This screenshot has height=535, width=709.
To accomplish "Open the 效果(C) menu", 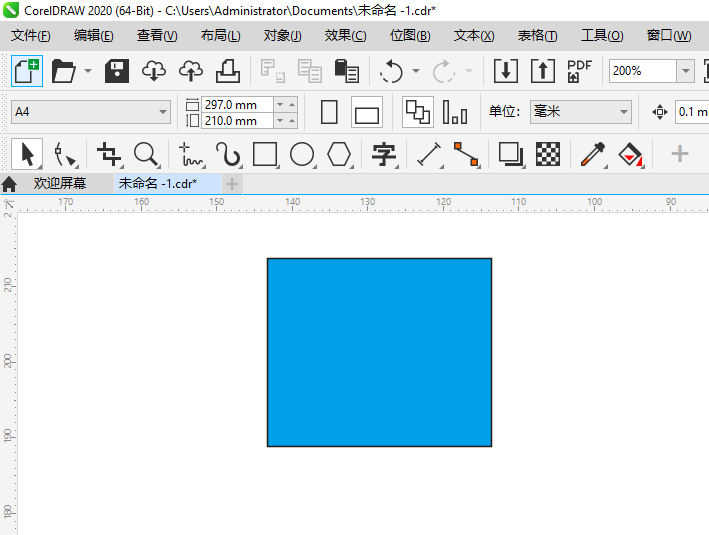I will pos(345,36).
